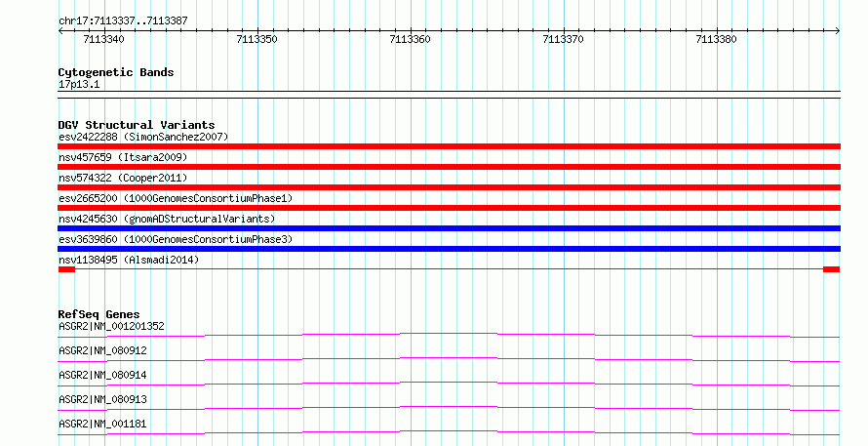Open variant nsv574322 (Cooper2011) label
The width and height of the screenshot is (868, 446).
123,178
